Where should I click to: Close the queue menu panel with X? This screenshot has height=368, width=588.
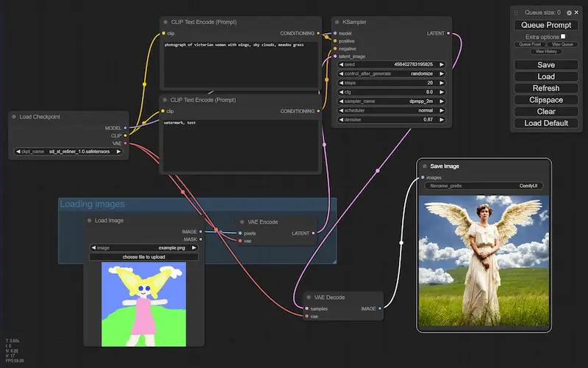coord(576,13)
